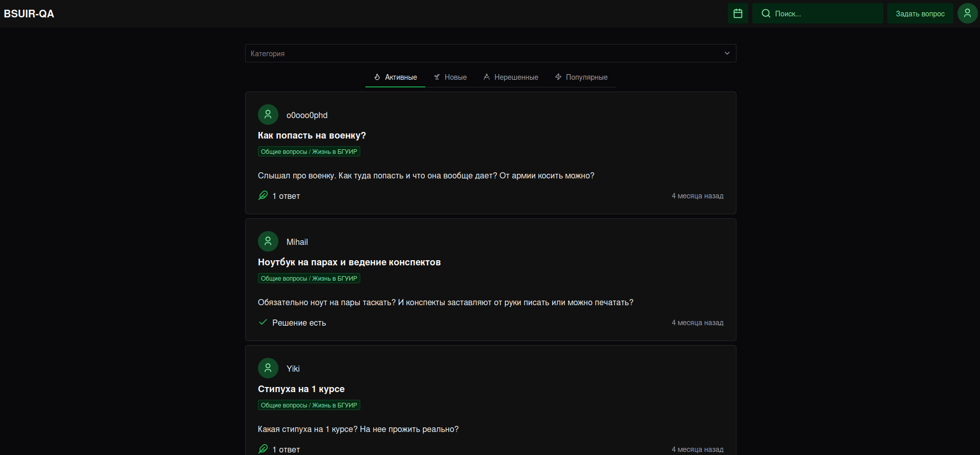The height and width of the screenshot is (455, 980).
Task: Click the checkmark icon beside Решение есть
Action: tap(263, 322)
